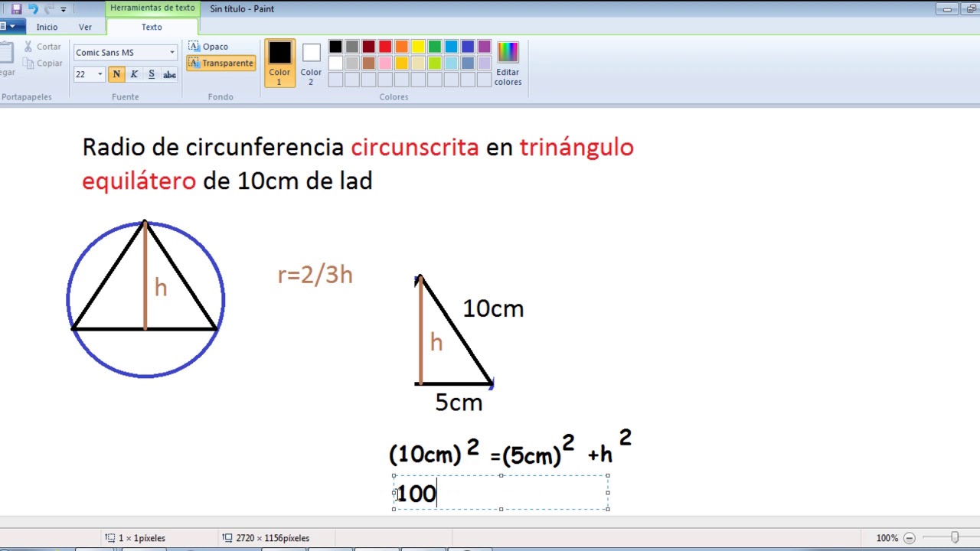Pick the black color swatch
980x551 pixels.
tap(335, 47)
